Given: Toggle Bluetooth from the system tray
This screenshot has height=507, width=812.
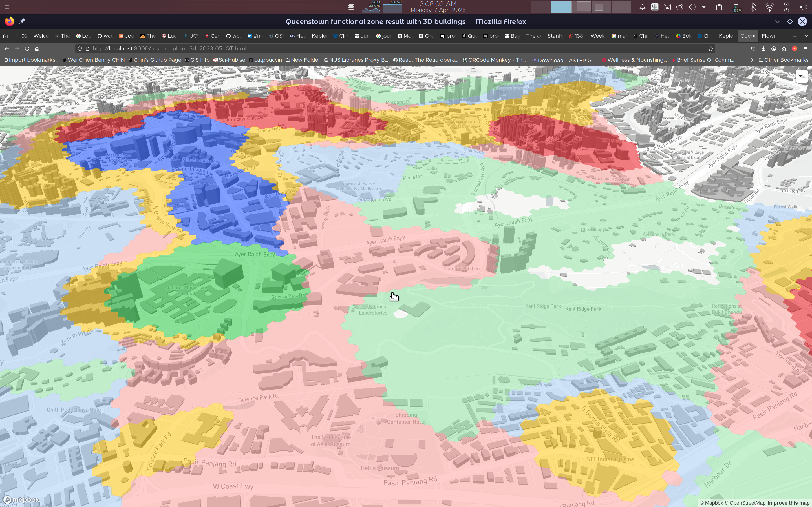Looking at the screenshot, I should click(753, 7).
